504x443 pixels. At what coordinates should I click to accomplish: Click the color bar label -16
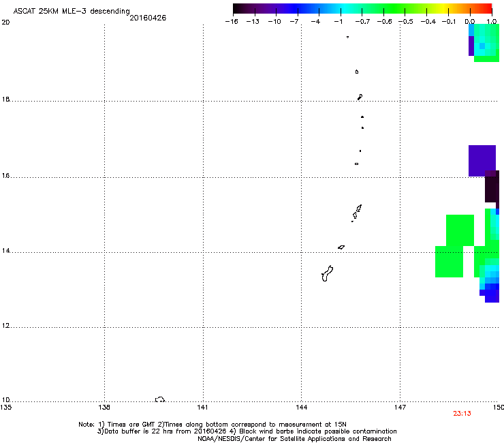[x=232, y=22]
